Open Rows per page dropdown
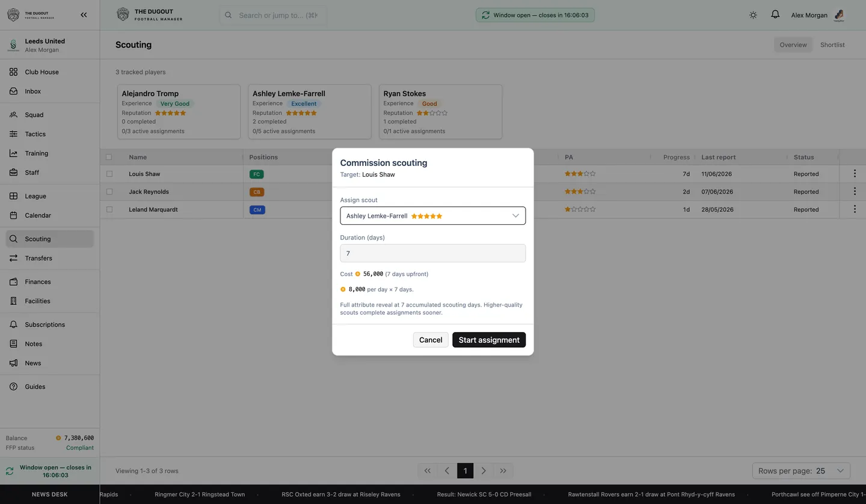Viewport: 866px width, 504px height. coord(801,471)
